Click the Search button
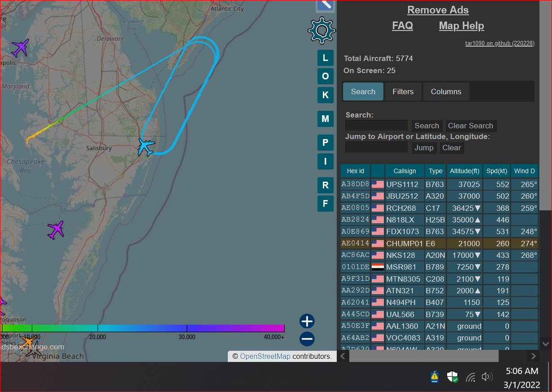Screen dimensions: 552x392 click(427, 126)
